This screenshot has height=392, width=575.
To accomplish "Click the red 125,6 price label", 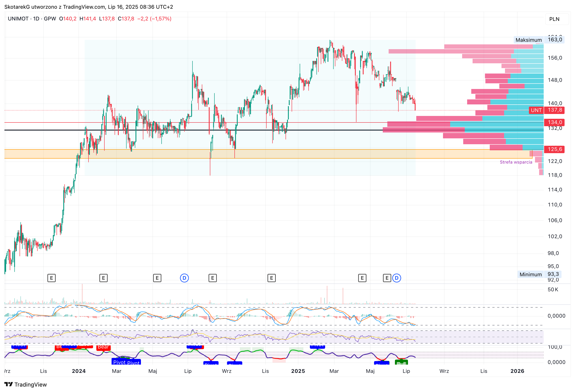I will click(554, 149).
